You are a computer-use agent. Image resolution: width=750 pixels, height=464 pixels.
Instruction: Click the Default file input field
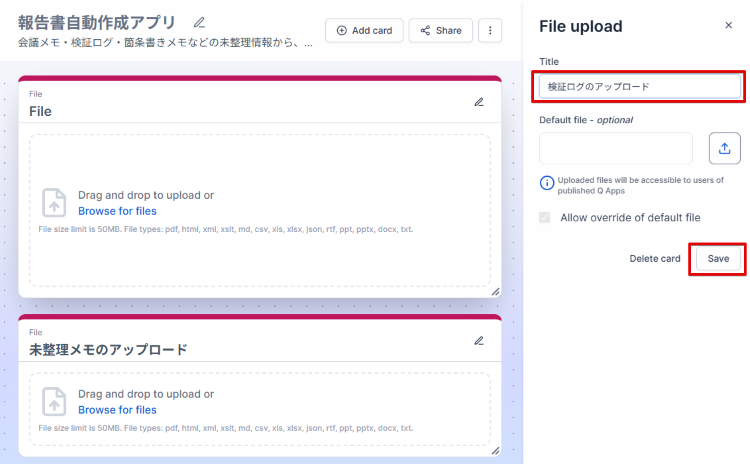[x=616, y=148]
